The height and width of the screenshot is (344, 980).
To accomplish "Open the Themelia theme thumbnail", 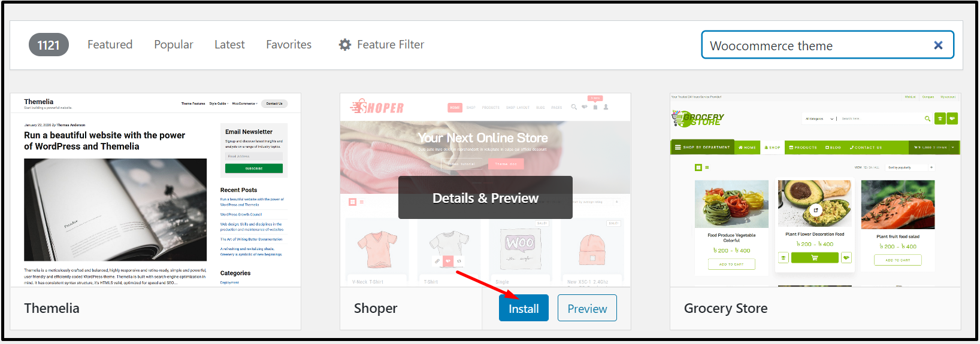I will click(156, 190).
